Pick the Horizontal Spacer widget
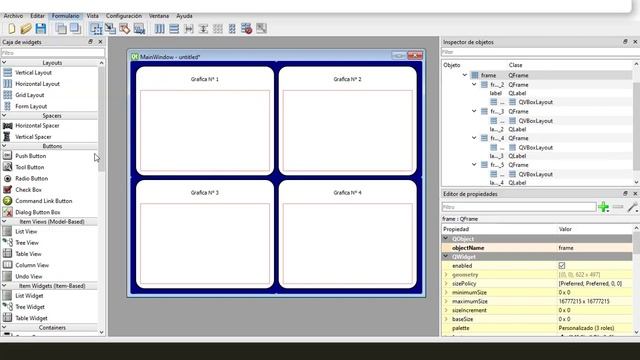The width and height of the screenshot is (640, 360). tap(37, 126)
